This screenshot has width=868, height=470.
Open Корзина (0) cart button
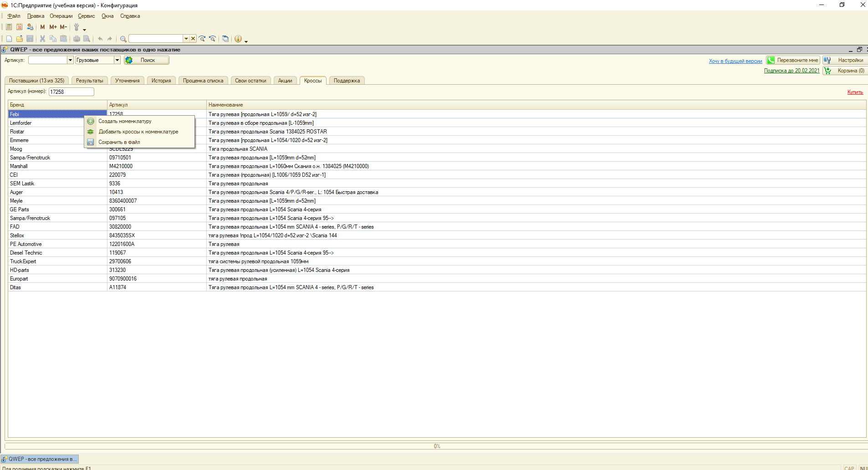(845, 71)
